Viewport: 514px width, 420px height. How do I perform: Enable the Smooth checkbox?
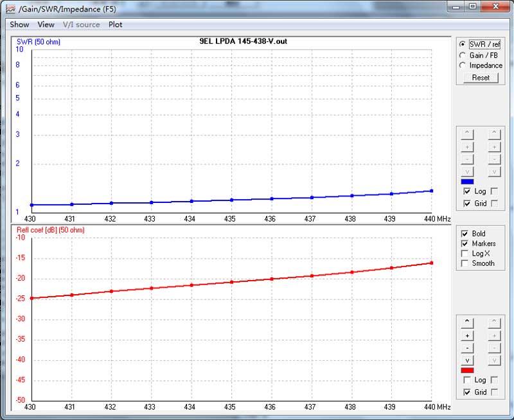pos(465,263)
